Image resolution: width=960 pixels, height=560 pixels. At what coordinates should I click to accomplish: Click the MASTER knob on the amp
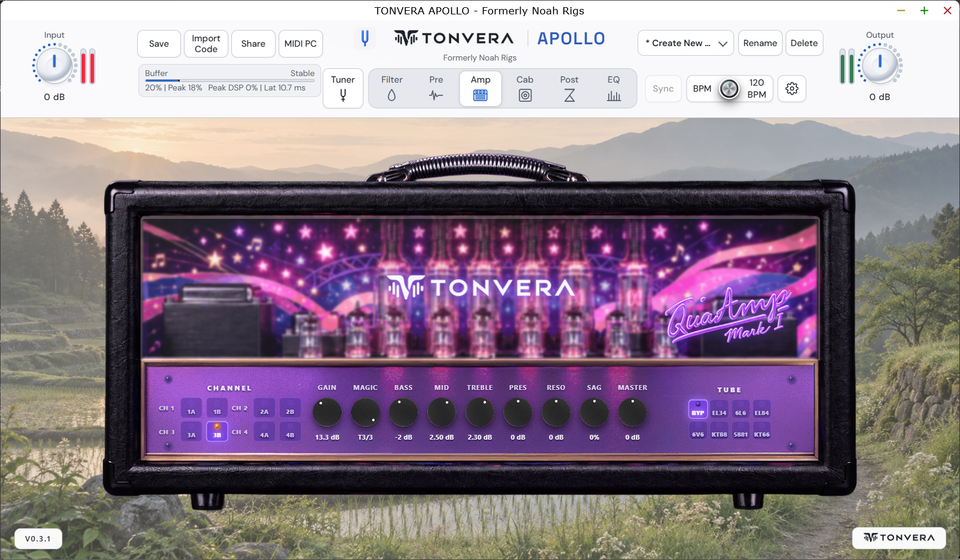point(632,413)
